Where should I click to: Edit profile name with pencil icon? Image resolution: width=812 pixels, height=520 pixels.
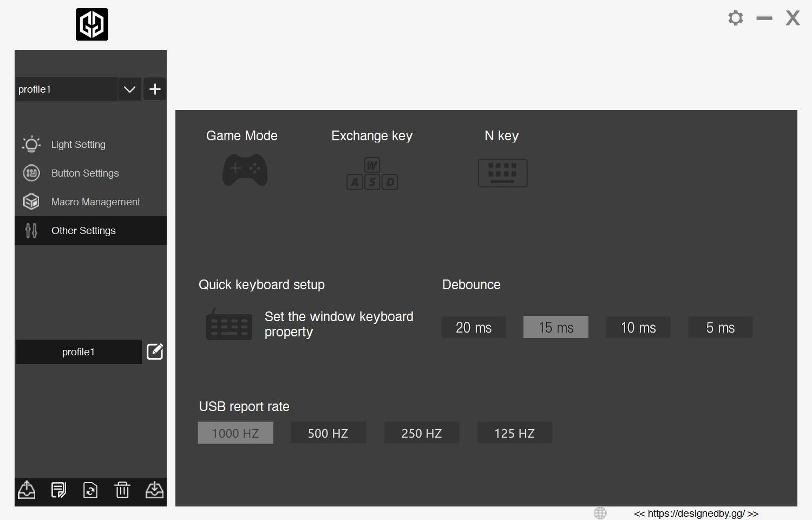click(155, 352)
